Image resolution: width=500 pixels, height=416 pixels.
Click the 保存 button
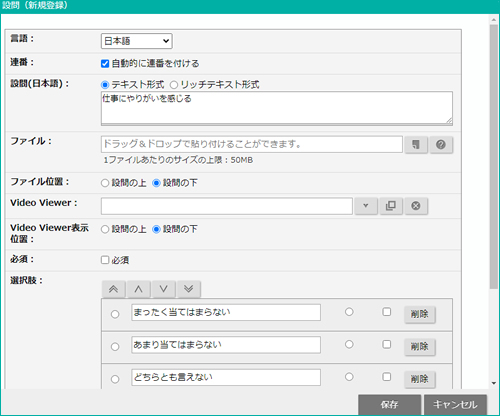point(389,405)
